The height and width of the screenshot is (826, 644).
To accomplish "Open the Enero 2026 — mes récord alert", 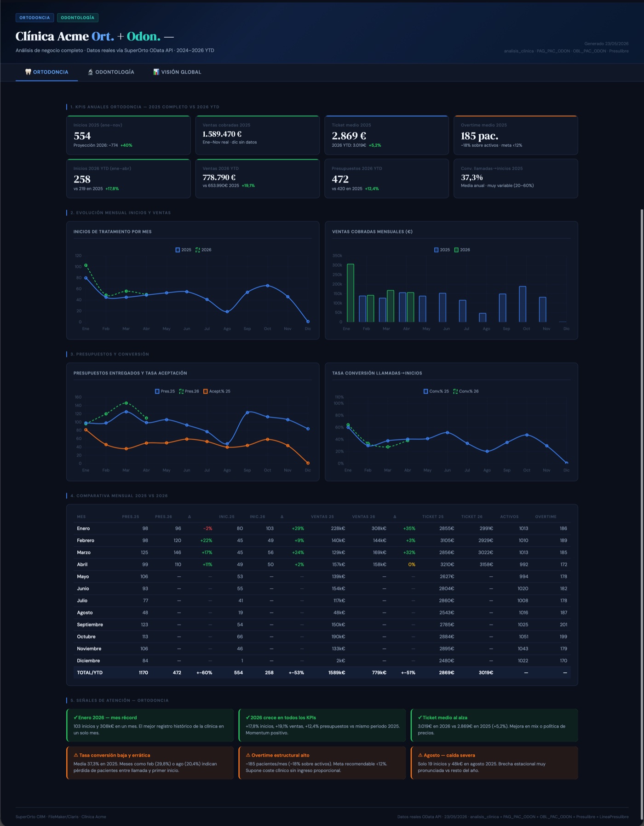I will (x=150, y=725).
